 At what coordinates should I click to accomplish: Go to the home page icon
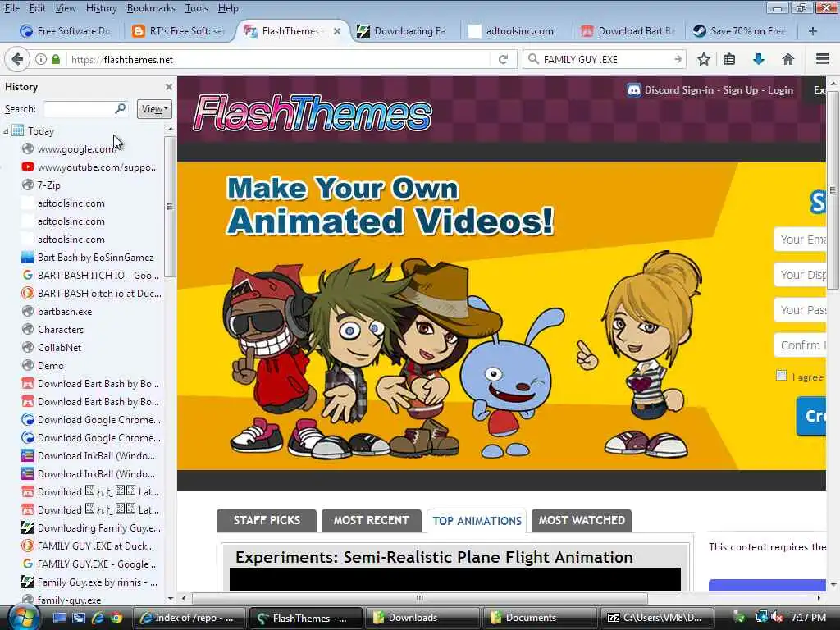click(787, 59)
